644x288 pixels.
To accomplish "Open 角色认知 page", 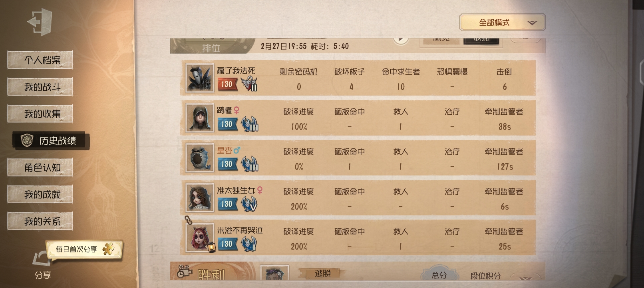I will click(x=40, y=167).
